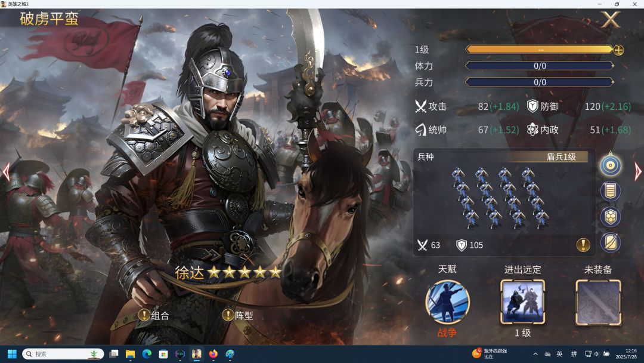Open the round target icon on right sidebar
644x363 pixels.
[x=611, y=165]
